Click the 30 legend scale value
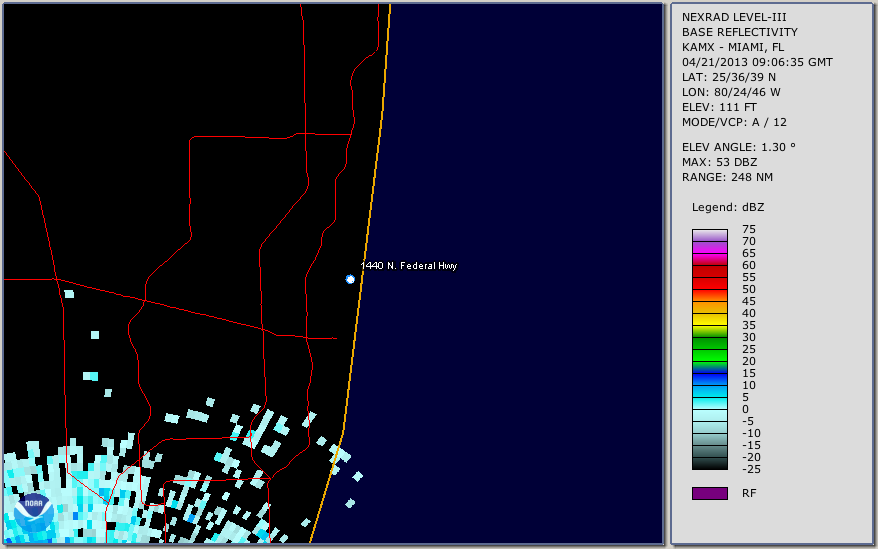 [749, 337]
